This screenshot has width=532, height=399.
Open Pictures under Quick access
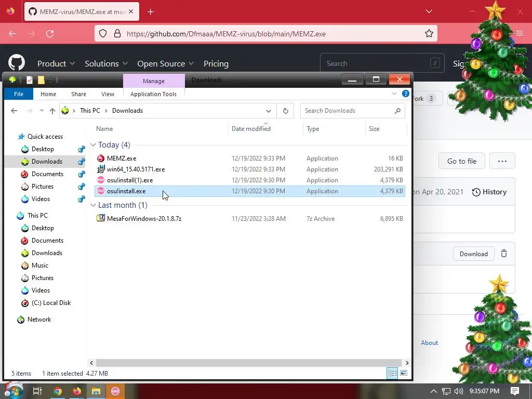pos(42,187)
